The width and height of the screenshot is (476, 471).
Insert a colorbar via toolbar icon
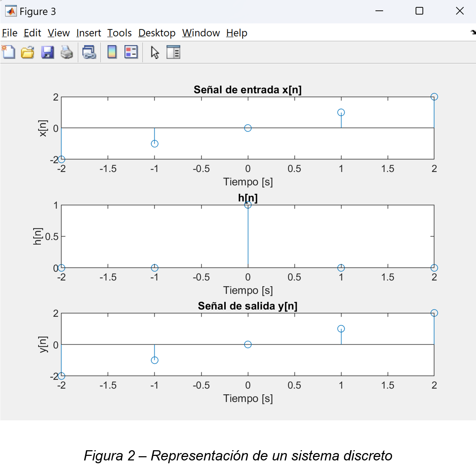(x=112, y=52)
